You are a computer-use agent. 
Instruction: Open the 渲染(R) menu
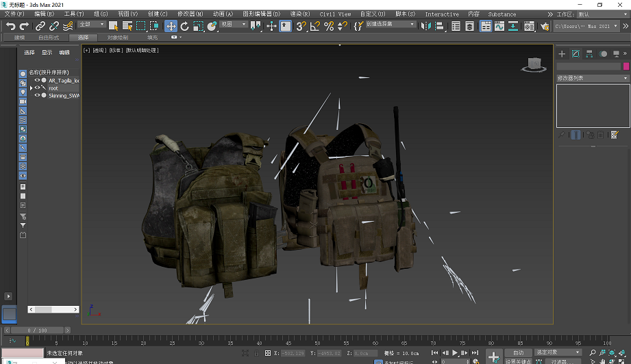click(x=300, y=14)
